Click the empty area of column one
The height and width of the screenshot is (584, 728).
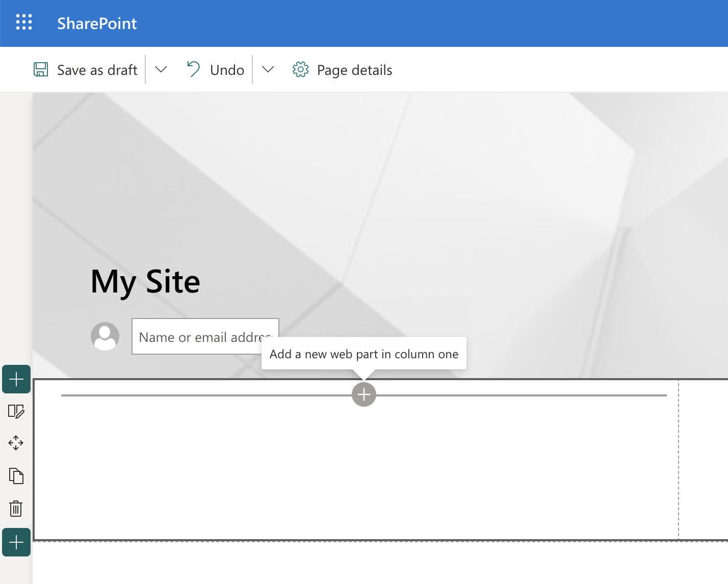click(x=357, y=474)
